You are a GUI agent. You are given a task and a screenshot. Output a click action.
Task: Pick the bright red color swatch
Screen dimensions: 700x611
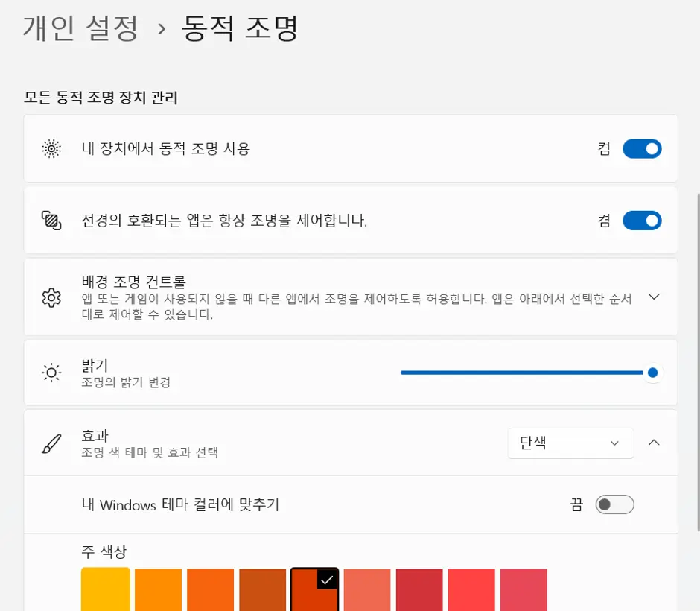[x=471, y=589]
